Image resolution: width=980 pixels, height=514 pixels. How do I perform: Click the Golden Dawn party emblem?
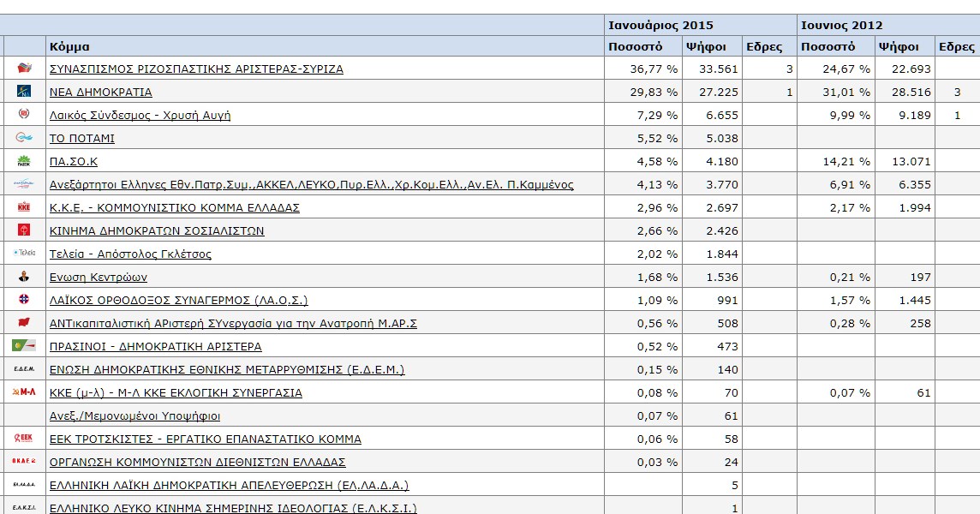24,114
